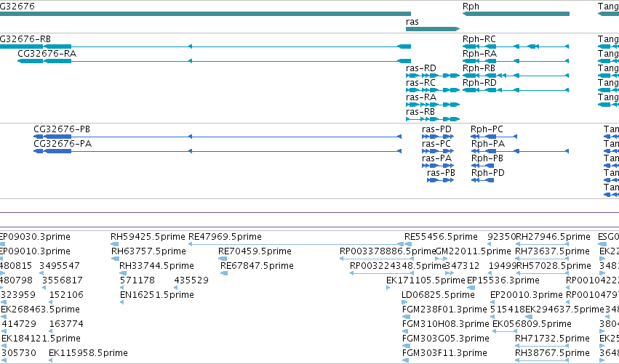619x364 pixels.
Task: Click the GM22011.5prime feature label
Action: coord(473,251)
